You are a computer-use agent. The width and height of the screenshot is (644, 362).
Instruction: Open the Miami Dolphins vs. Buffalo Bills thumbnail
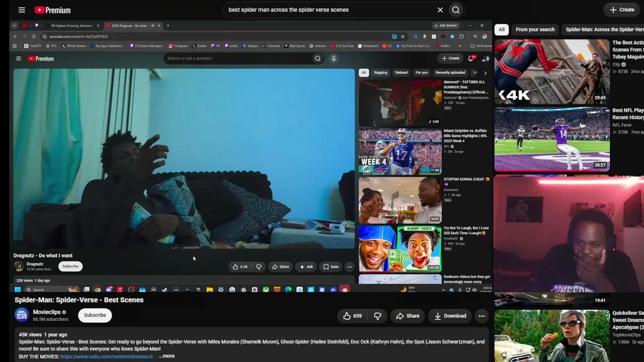[400, 151]
